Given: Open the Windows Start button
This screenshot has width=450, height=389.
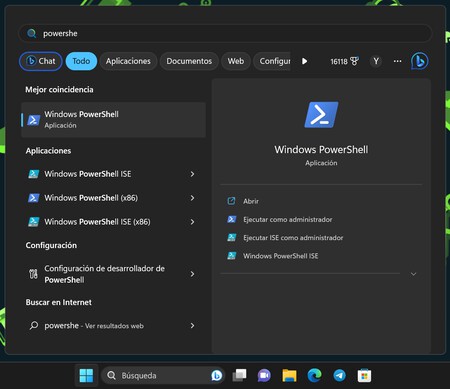Looking at the screenshot, I should coord(86,376).
